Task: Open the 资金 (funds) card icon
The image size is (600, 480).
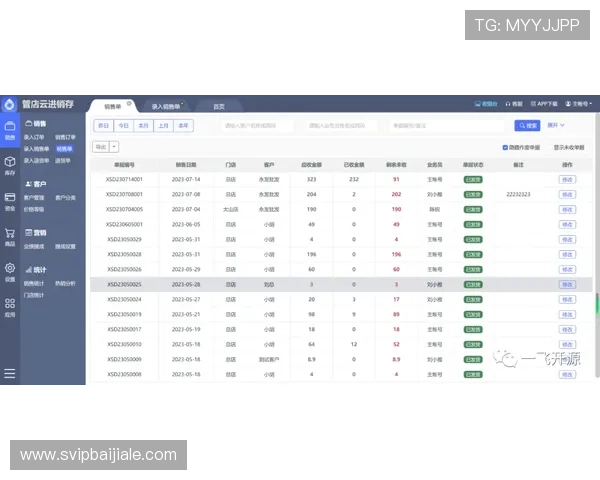Action: (x=9, y=199)
